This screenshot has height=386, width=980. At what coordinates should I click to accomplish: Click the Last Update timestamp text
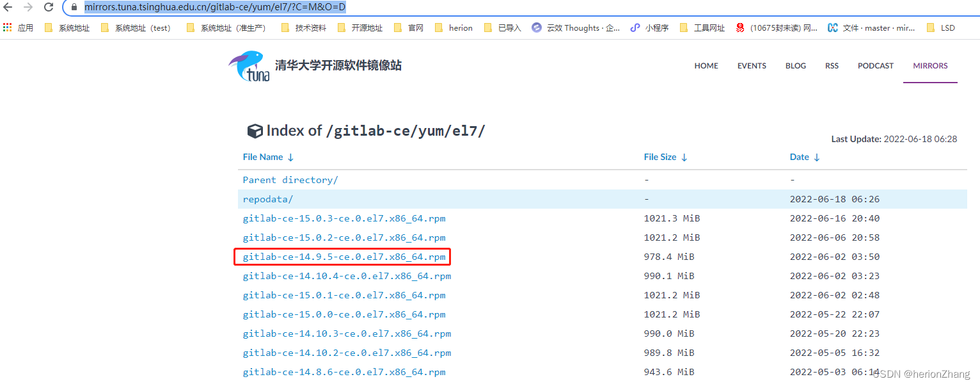[894, 139]
